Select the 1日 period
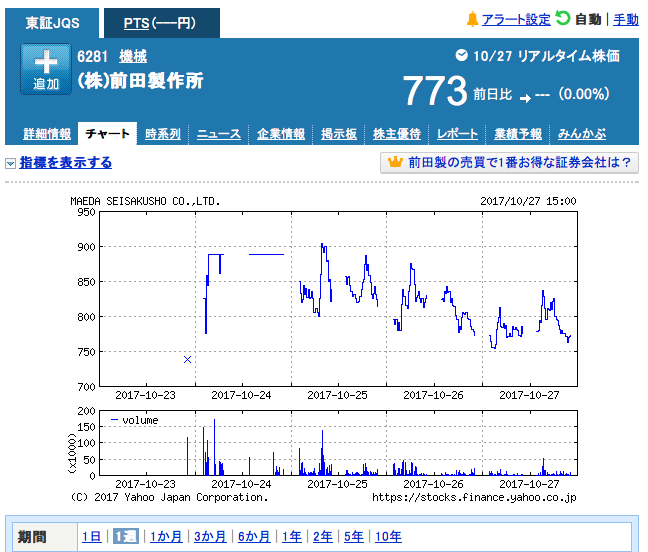Image resolution: width=648 pixels, height=552 pixels. tap(92, 537)
